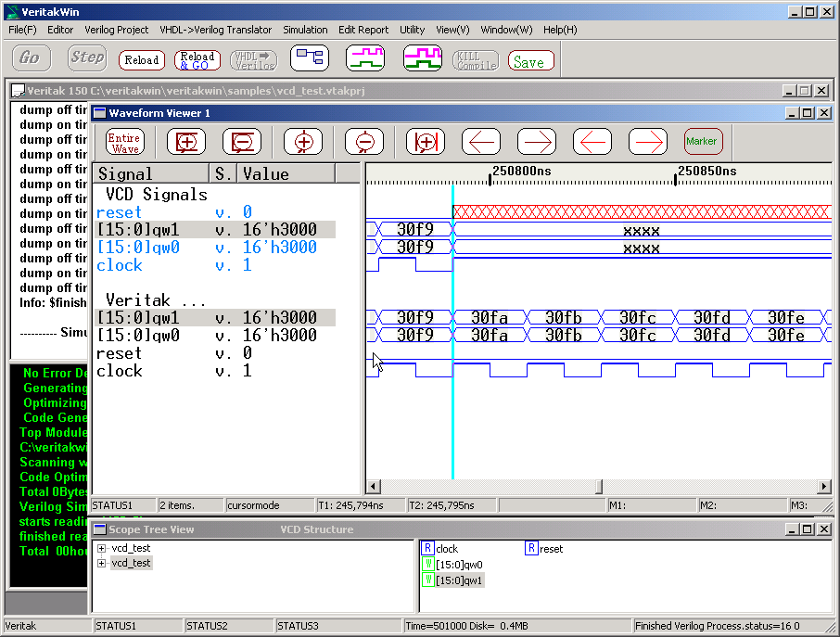
Task: Select reset in the VCD Structure list
Action: pyautogui.click(x=552, y=549)
